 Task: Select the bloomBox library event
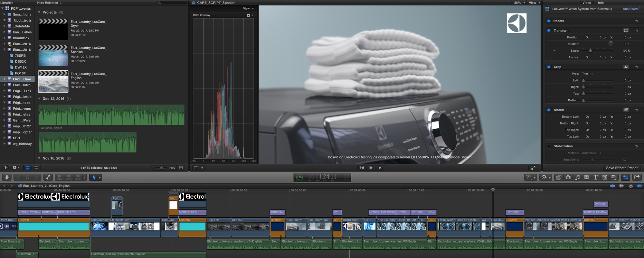[21, 38]
